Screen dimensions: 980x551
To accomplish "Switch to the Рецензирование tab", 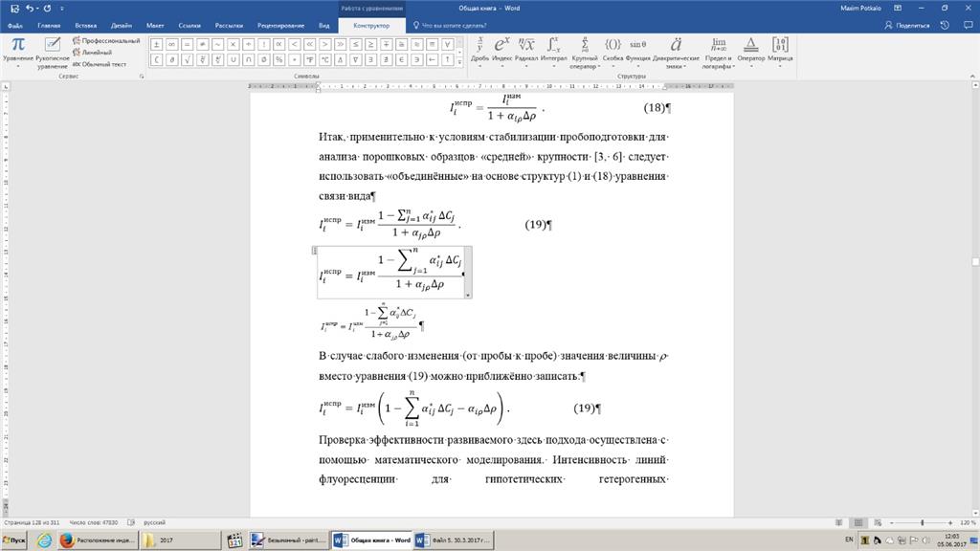I will click(280, 26).
